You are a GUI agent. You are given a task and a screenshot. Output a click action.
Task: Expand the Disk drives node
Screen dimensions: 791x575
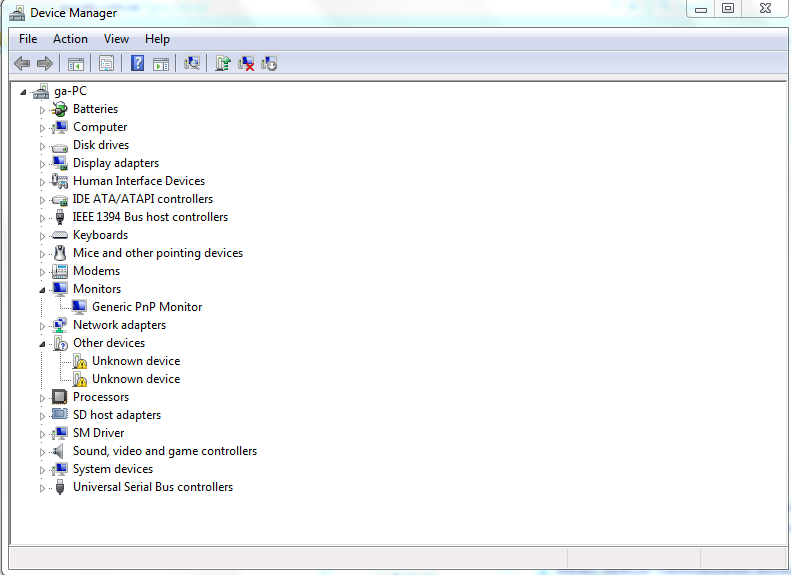(42, 146)
